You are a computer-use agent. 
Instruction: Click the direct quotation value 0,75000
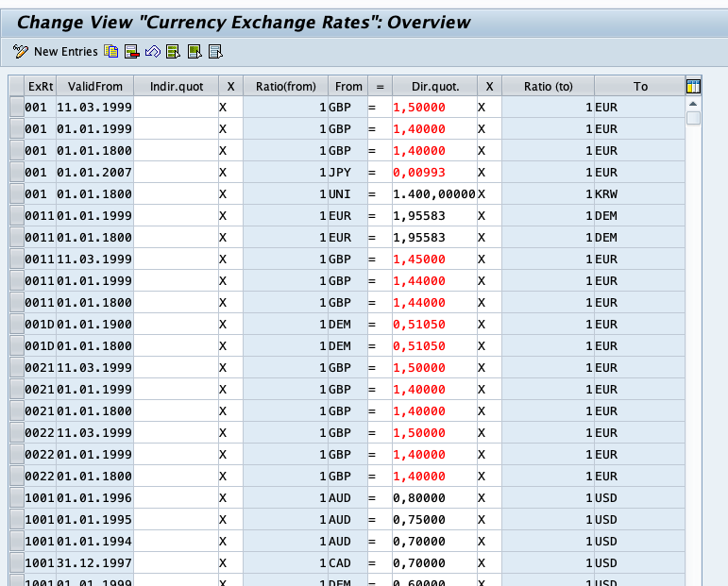click(x=434, y=520)
